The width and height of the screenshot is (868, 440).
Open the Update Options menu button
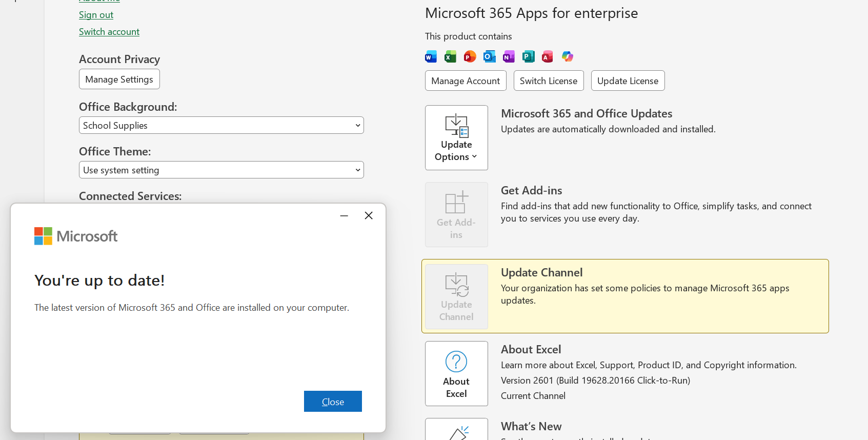(x=456, y=137)
